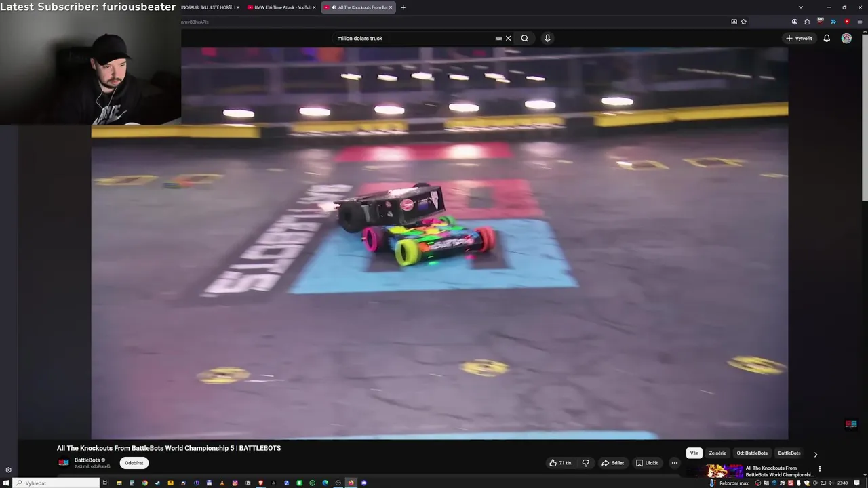
Task: Open the Firefox account icon
Action: 795,22
